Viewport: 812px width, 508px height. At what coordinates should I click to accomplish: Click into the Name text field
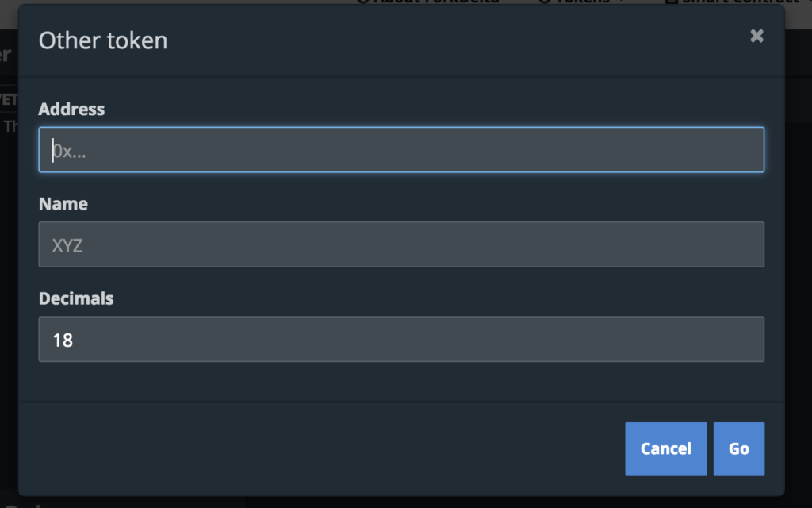(x=401, y=244)
